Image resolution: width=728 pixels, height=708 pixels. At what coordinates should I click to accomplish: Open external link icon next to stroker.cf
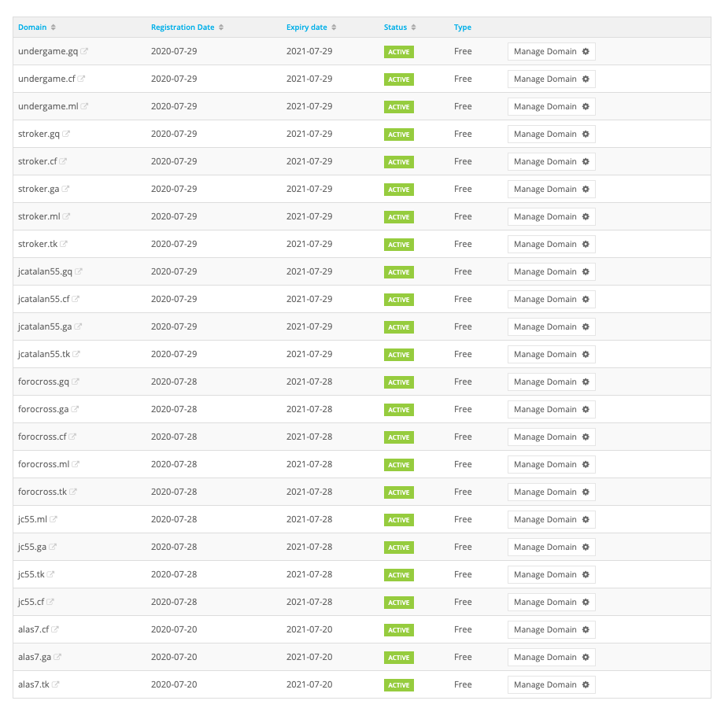63,161
